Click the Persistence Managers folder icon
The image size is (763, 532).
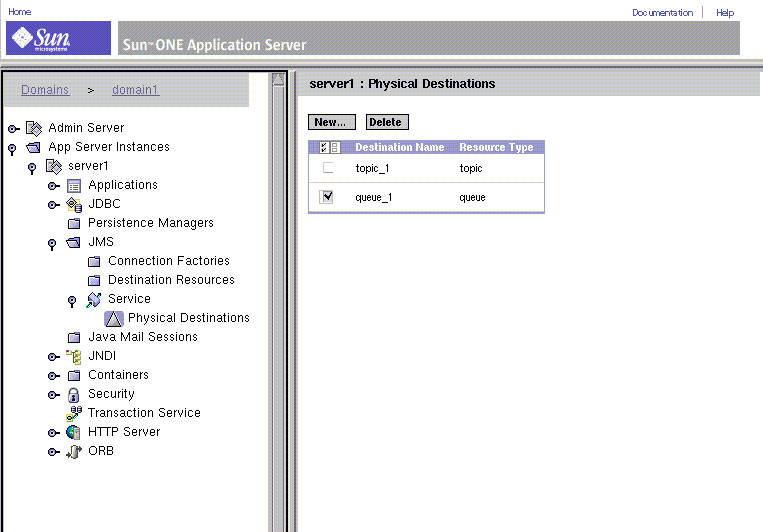point(74,223)
